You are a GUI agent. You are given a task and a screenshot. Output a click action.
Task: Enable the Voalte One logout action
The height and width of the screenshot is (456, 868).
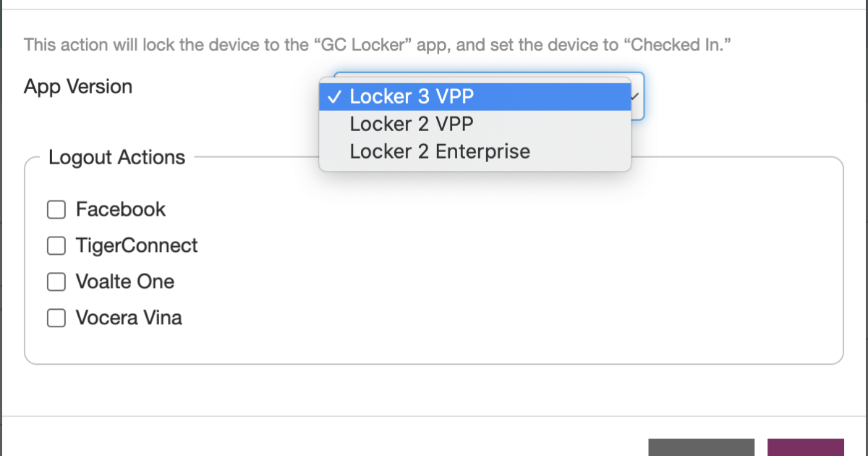click(56, 282)
